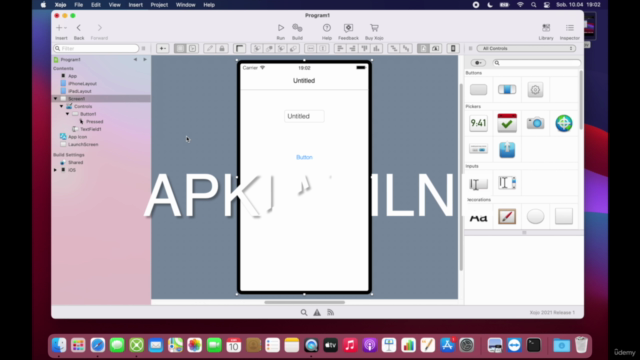The height and width of the screenshot is (360, 640).
Task: Open library gear options dropdown
Action: [x=478, y=63]
